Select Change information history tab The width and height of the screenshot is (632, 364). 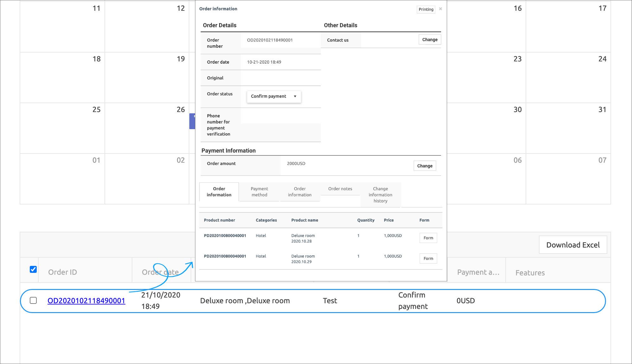pyautogui.click(x=380, y=195)
